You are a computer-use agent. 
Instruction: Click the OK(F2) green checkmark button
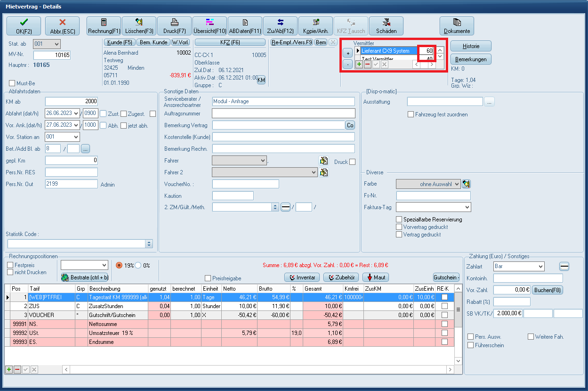[x=24, y=26]
